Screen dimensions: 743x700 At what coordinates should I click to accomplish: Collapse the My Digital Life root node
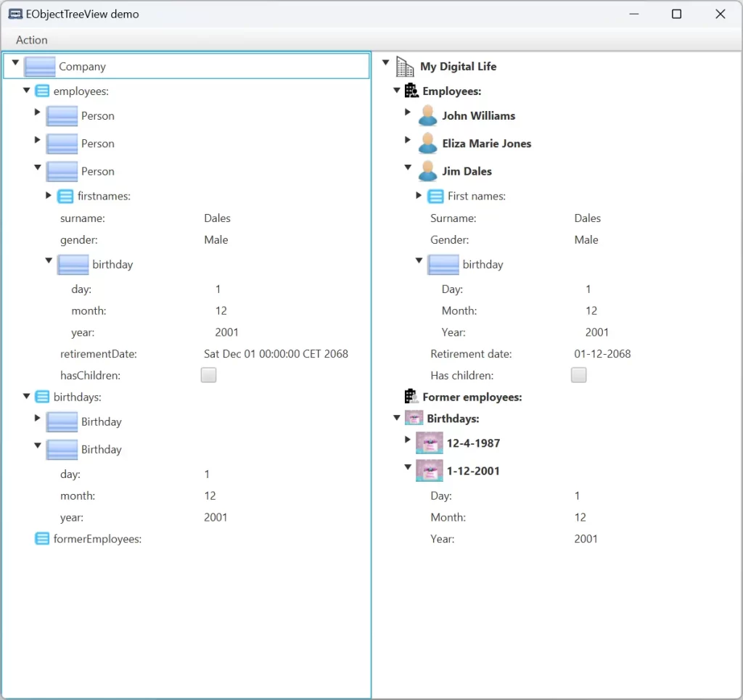pyautogui.click(x=386, y=62)
